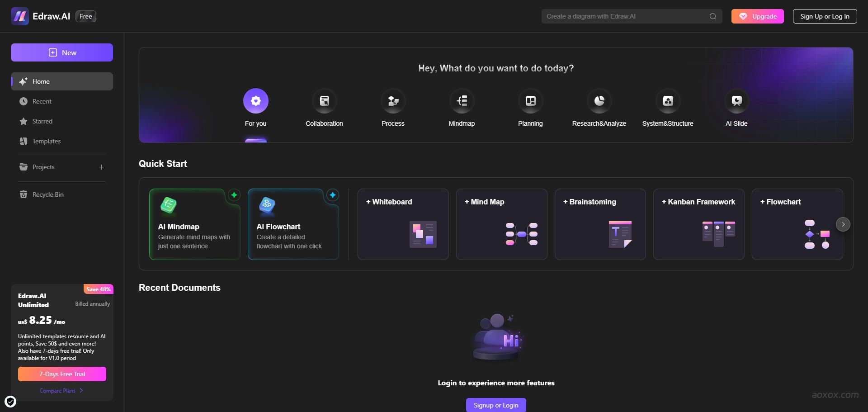Create a new Flowchart

coord(797,224)
